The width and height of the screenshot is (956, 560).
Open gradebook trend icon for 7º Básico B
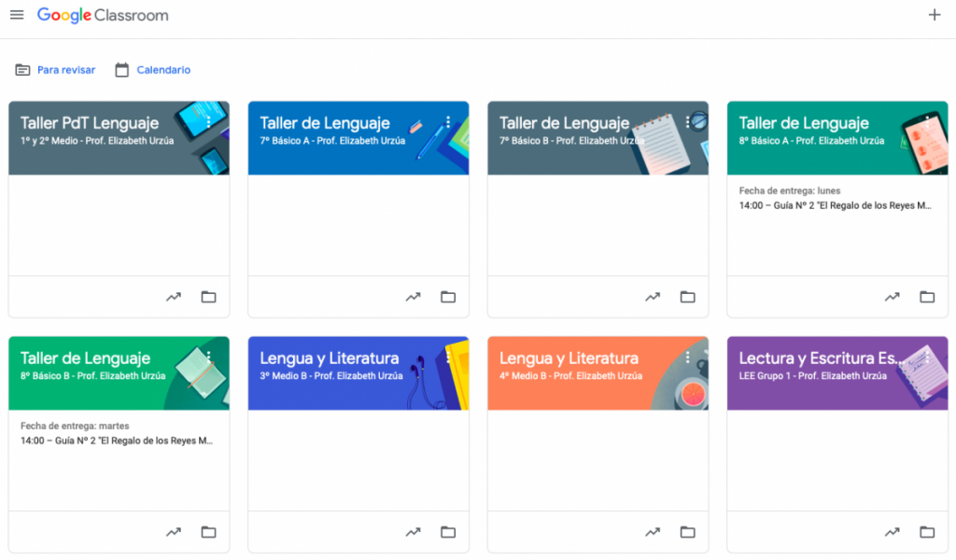click(653, 297)
